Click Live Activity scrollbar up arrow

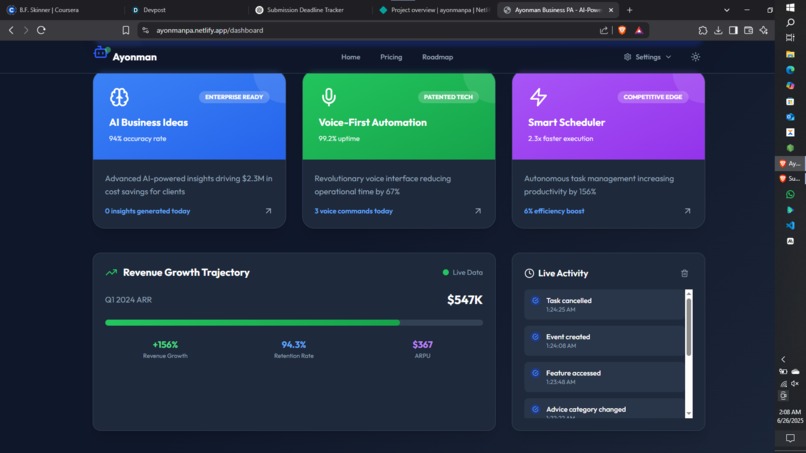pos(689,294)
